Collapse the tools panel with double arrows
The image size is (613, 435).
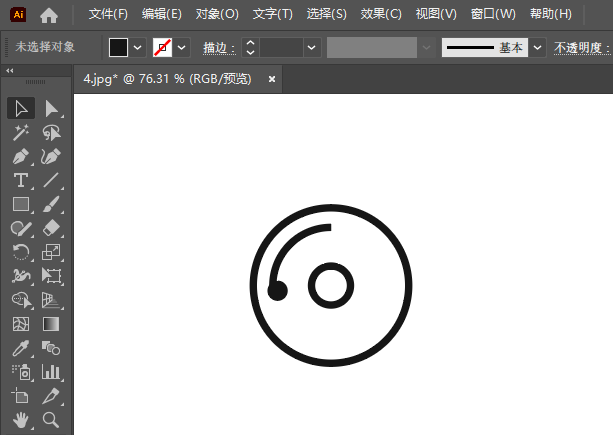(x=10, y=71)
